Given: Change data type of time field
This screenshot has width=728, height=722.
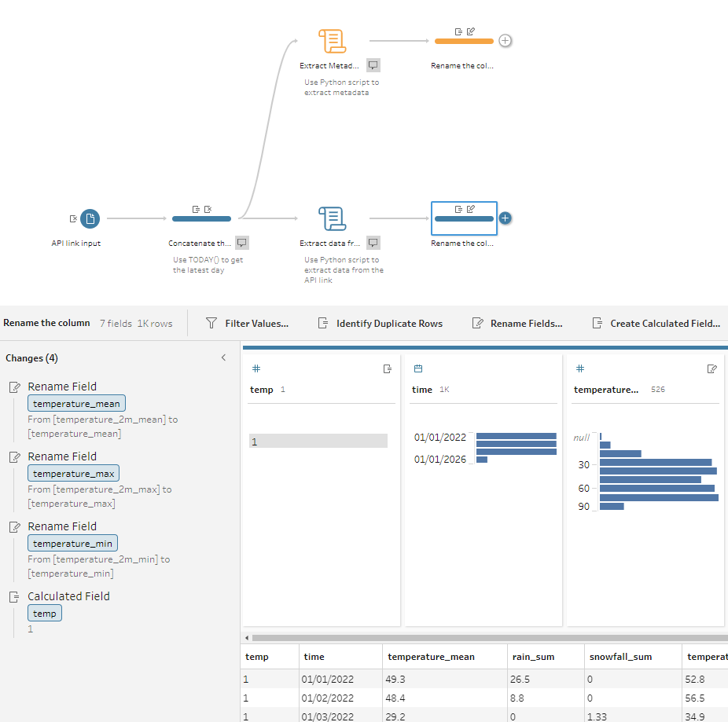Looking at the screenshot, I should tap(418, 368).
